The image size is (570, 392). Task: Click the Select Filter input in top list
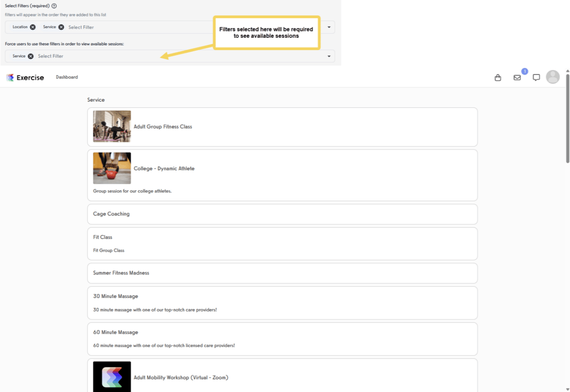81,27
